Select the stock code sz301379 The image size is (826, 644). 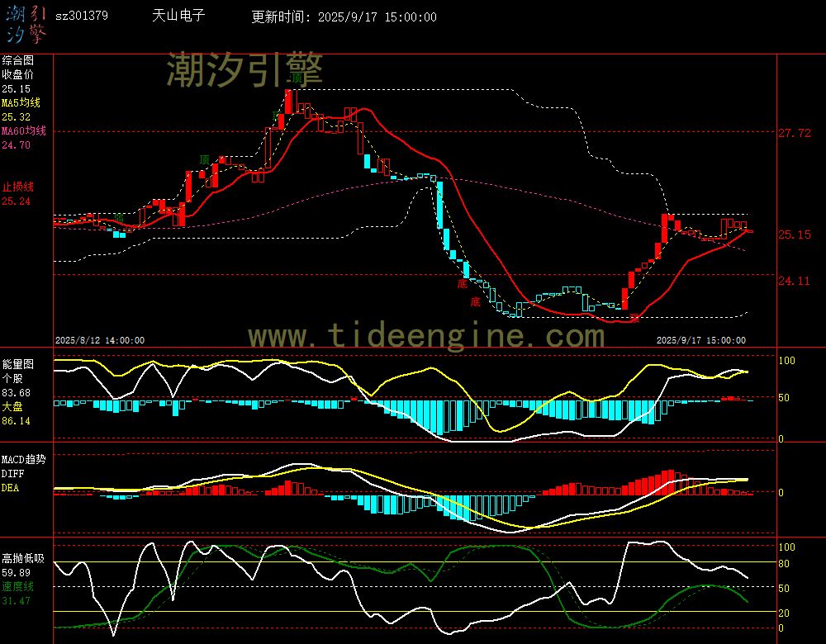(82, 16)
